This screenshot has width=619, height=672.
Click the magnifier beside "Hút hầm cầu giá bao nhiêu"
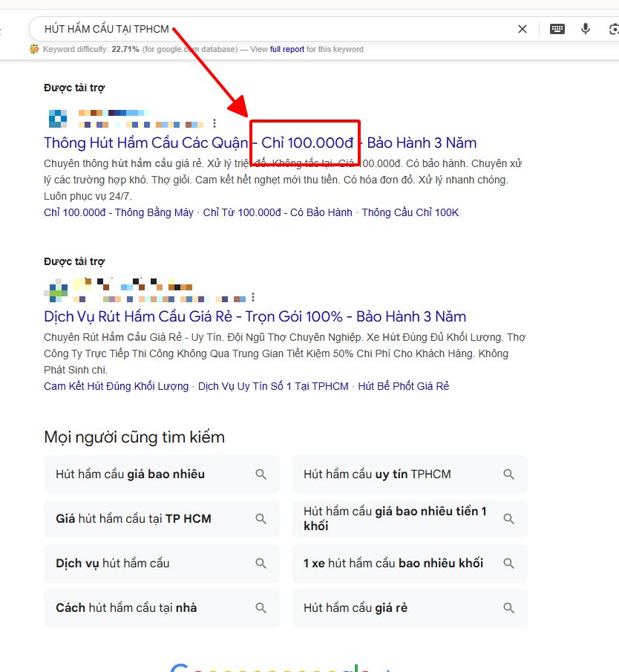tap(261, 474)
